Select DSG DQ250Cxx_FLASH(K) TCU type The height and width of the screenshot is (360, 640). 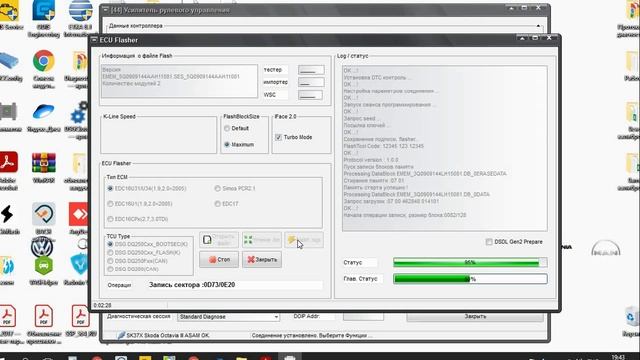coord(110,253)
